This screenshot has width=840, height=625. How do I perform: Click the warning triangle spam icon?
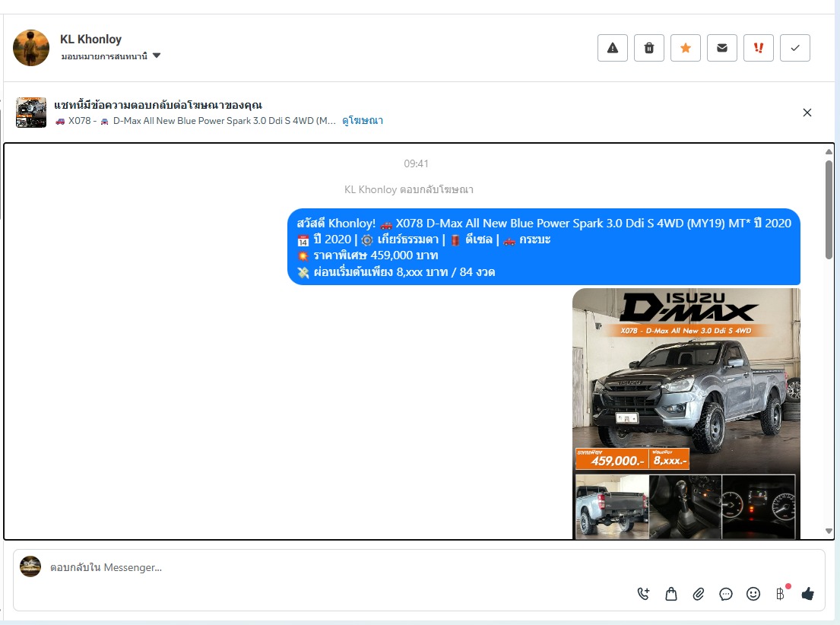coord(613,48)
